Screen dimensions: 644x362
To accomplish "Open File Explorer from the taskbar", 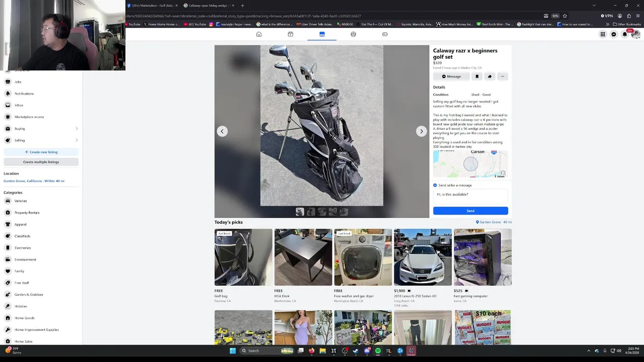I will (323, 351).
